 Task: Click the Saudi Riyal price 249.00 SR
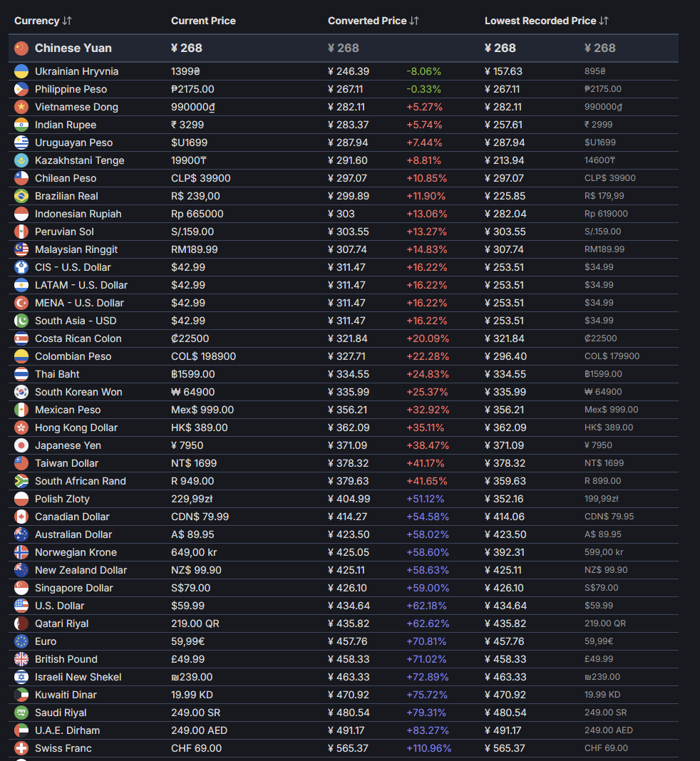pos(195,713)
